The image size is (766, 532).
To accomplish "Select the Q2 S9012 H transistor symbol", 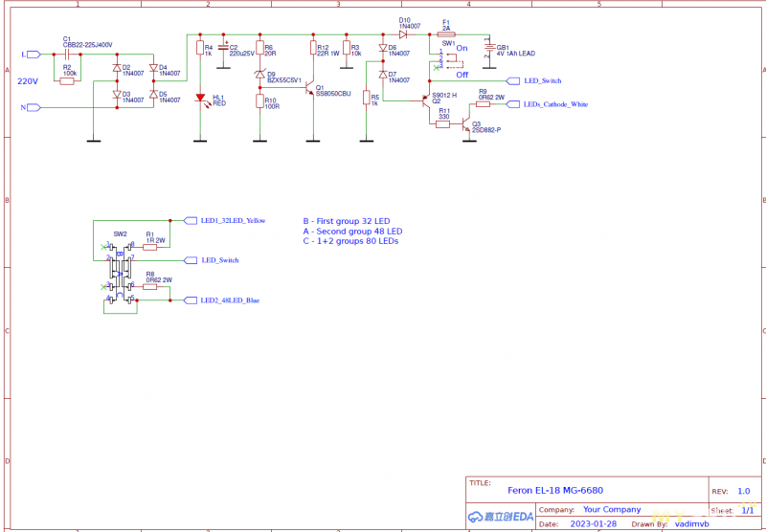I will tap(425, 101).
